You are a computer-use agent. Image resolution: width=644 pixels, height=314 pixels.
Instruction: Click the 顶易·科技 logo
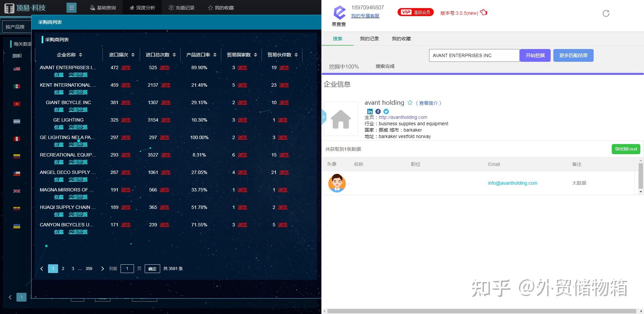[25, 8]
